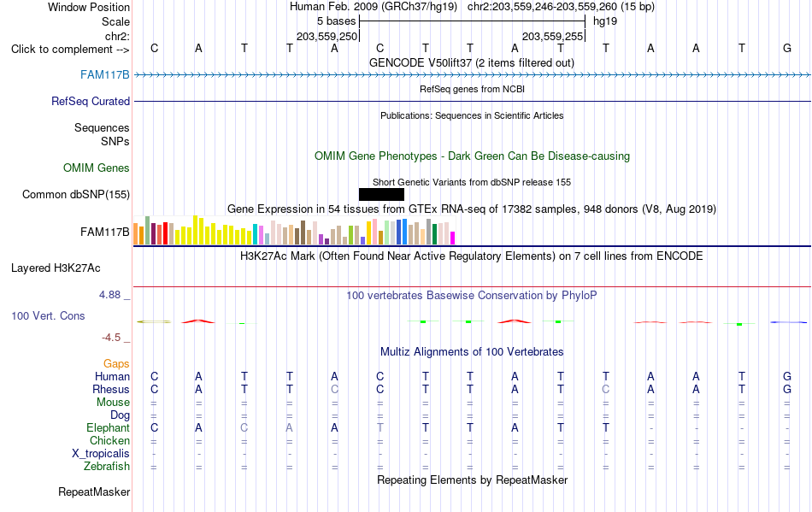Viewport: 812px width, 512px height.
Task: Click the 203,559,255 coordinate tick label
Action: click(552, 36)
